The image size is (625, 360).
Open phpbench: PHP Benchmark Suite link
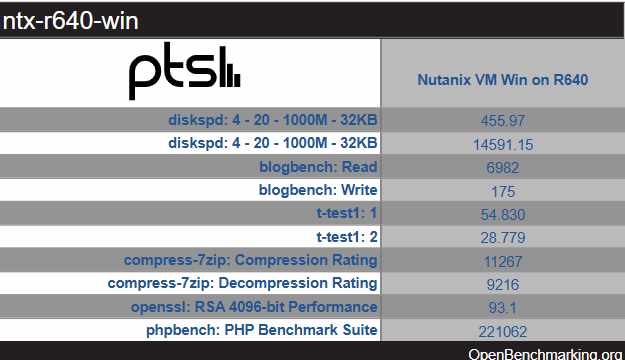tap(261, 330)
